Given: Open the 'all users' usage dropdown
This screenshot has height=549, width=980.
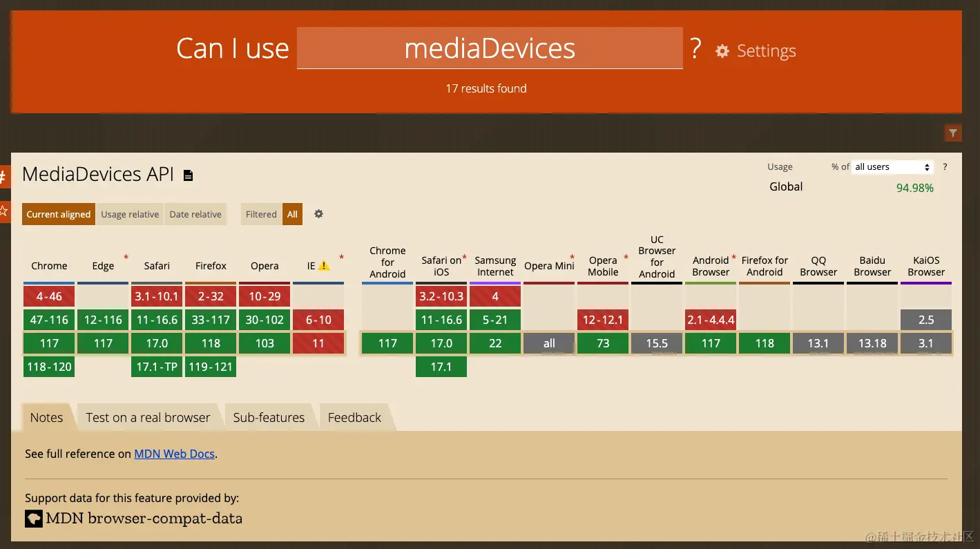Looking at the screenshot, I should tap(892, 167).
